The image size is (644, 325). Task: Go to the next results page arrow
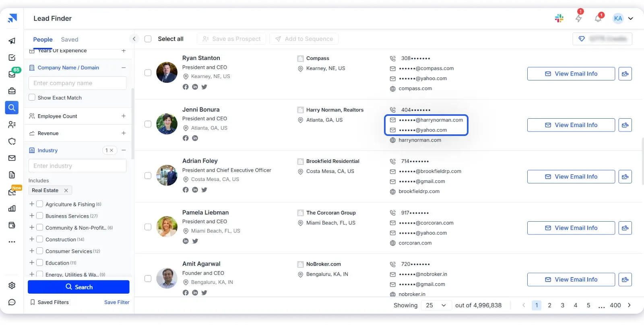pos(629,305)
